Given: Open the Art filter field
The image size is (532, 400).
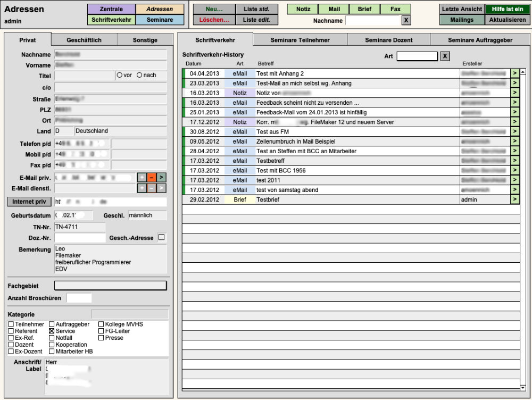Looking at the screenshot, I should tap(417, 56).
